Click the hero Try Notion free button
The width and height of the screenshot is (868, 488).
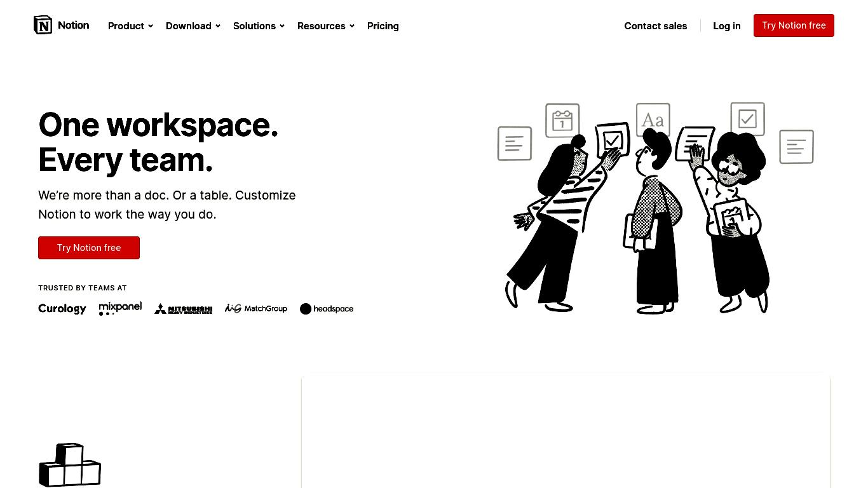click(x=89, y=248)
